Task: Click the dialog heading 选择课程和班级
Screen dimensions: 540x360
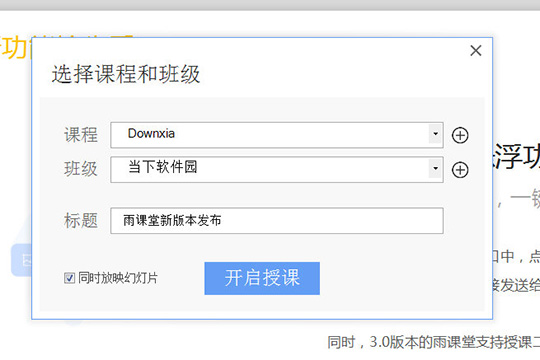Action: click(x=126, y=74)
